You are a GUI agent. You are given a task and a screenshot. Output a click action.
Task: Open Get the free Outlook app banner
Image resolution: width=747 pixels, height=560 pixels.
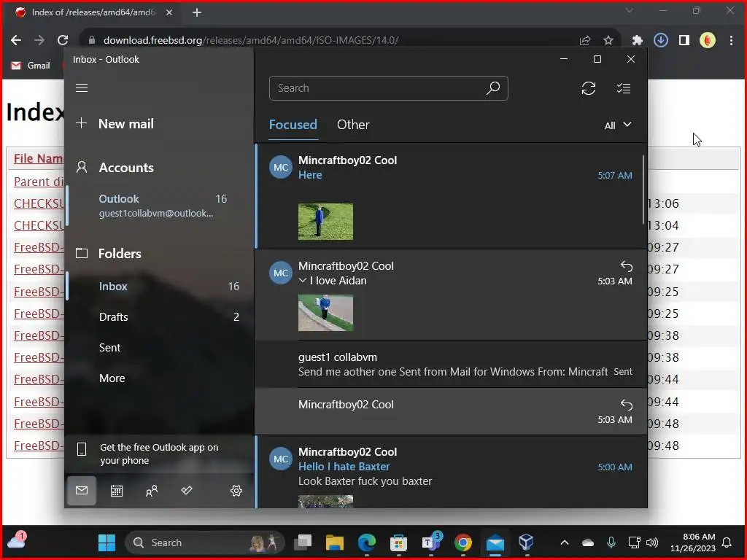click(x=158, y=454)
